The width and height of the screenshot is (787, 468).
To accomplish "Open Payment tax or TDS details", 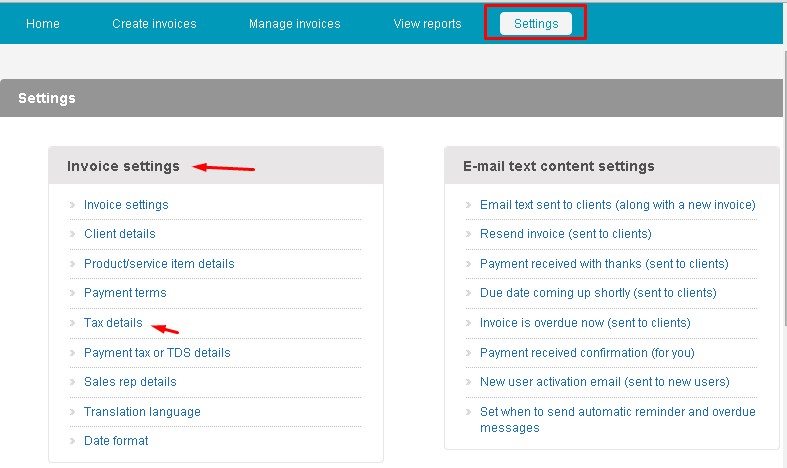I will (x=157, y=353).
